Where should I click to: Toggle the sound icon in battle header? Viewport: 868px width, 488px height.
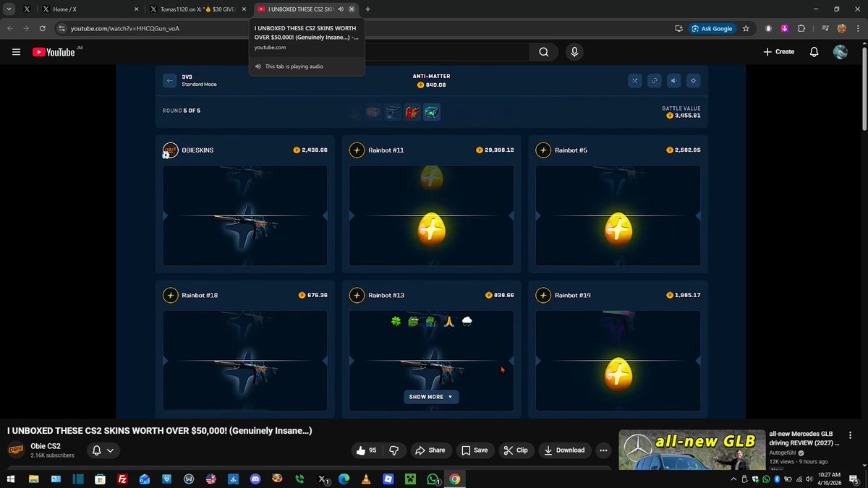point(673,80)
